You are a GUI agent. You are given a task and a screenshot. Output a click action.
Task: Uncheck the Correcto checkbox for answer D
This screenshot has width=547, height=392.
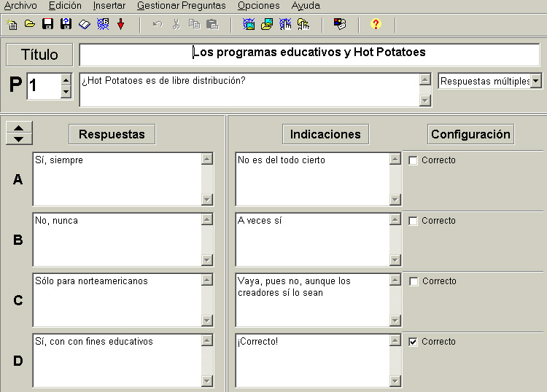coord(414,342)
